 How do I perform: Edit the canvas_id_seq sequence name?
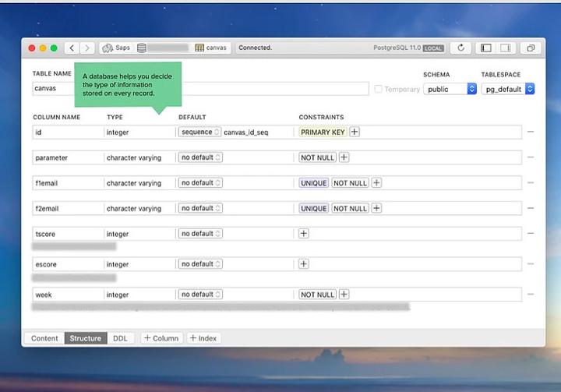click(246, 132)
